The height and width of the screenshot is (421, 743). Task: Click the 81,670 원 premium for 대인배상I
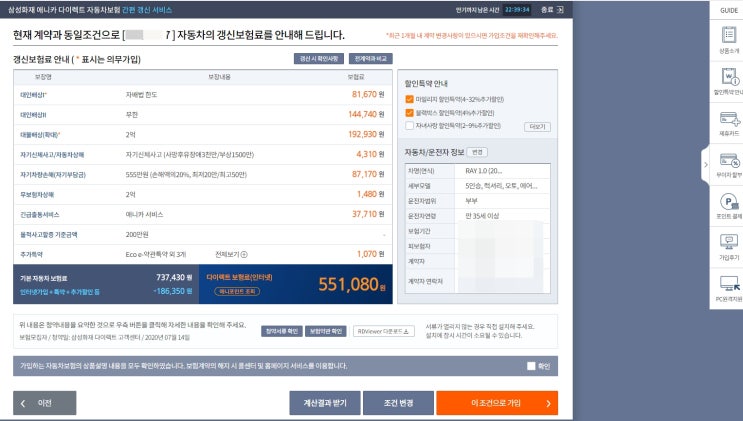tap(368, 94)
